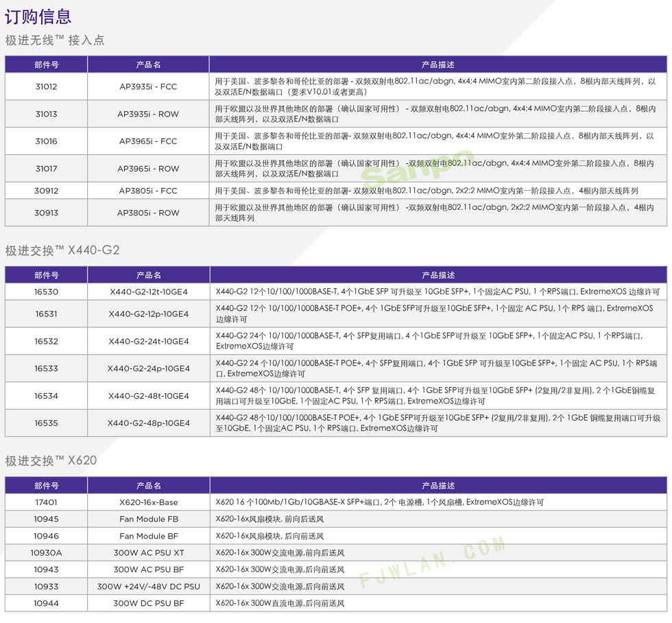Click part number 16531
Image resolution: width=672 pixels, height=623 pixels.
47,314
